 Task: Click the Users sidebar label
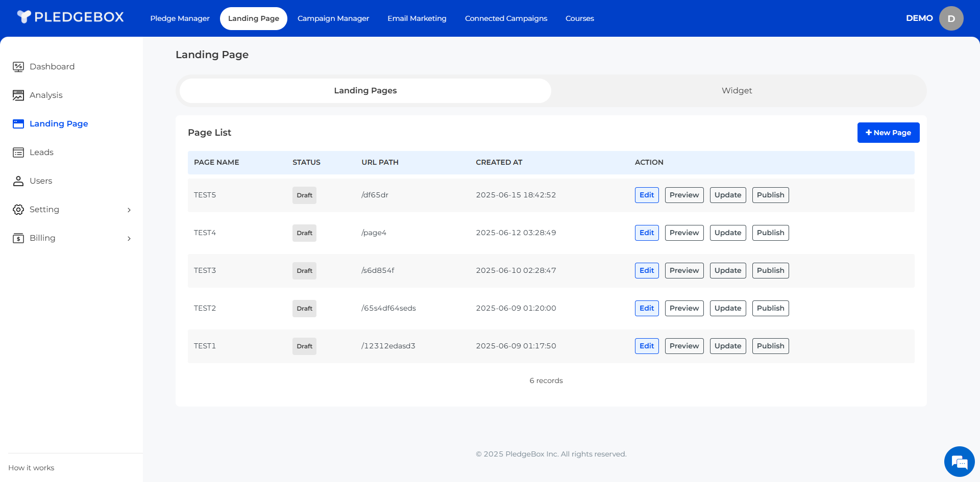[x=41, y=181]
